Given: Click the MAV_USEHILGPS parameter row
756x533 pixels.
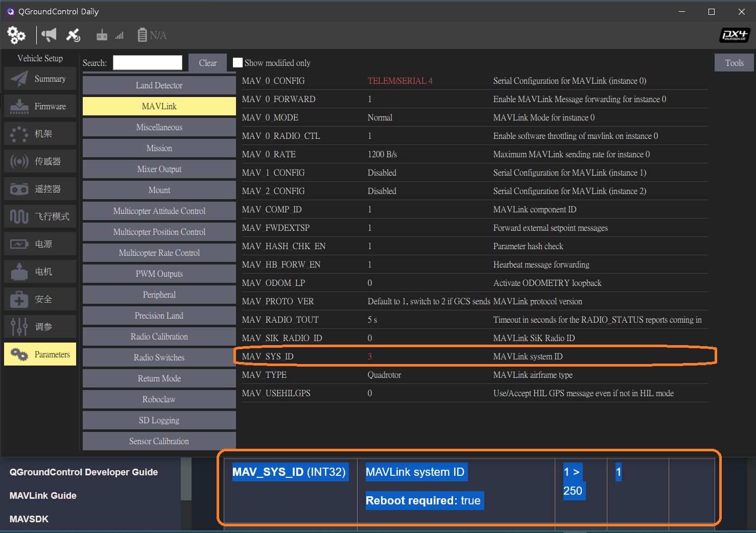Looking at the screenshot, I should 475,393.
